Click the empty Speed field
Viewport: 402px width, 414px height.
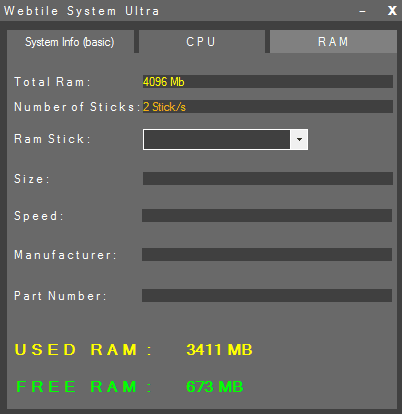pos(267,215)
